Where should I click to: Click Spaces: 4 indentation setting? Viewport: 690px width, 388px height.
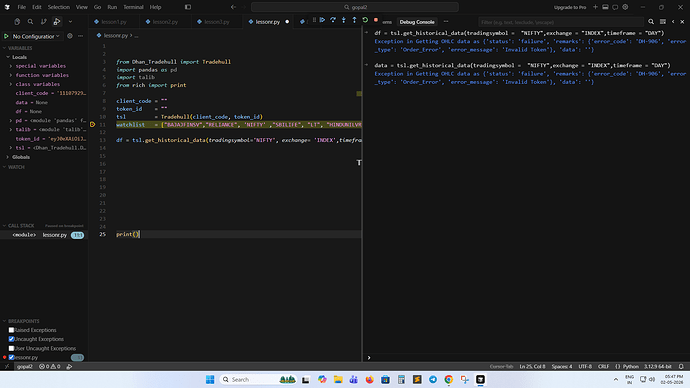562,366
